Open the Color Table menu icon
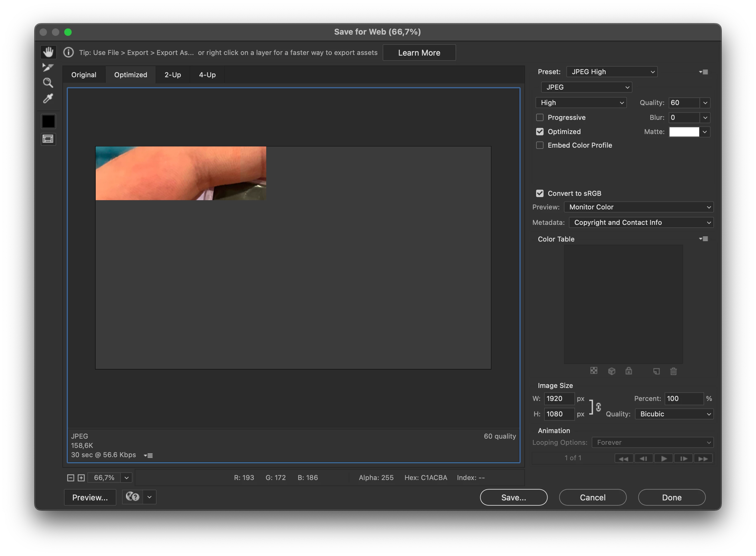756x556 pixels. (x=703, y=239)
